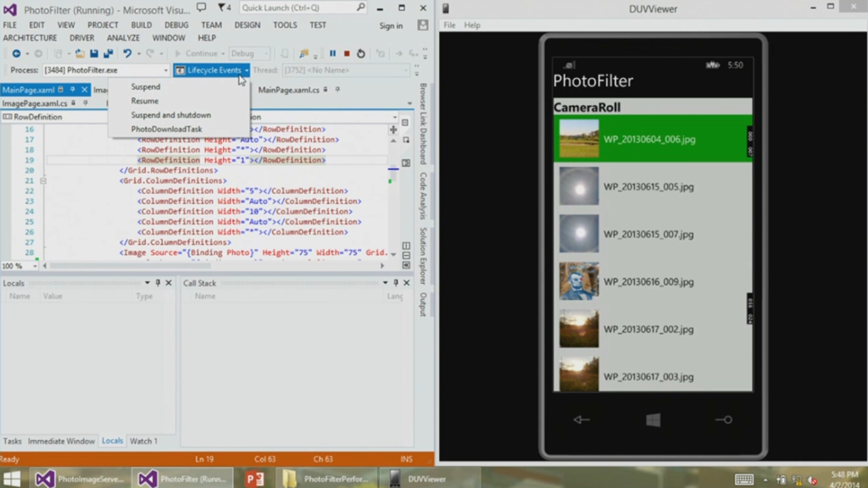
Task: Switch to the Watch 1 tab
Action: tap(143, 441)
